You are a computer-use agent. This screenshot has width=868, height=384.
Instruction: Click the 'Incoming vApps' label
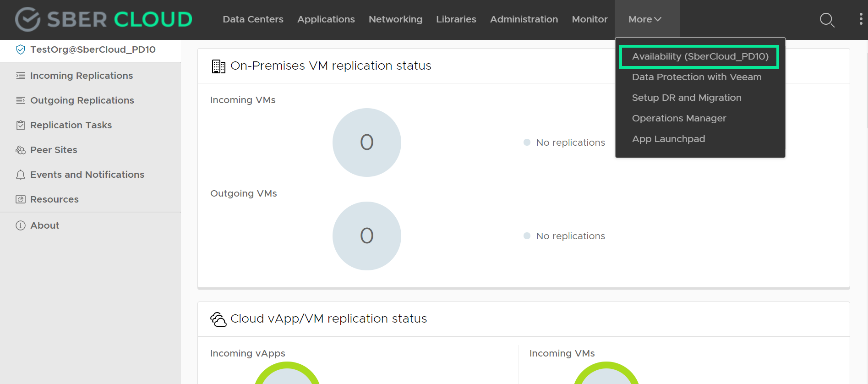pyautogui.click(x=248, y=353)
